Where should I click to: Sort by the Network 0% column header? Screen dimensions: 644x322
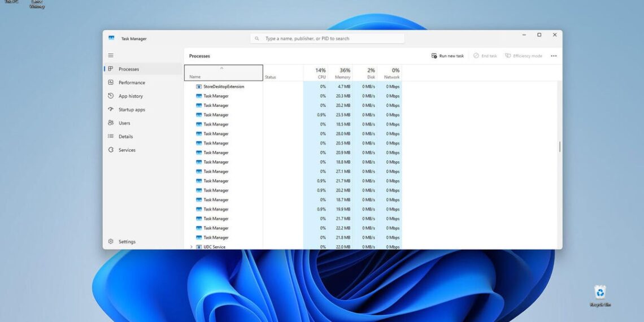[x=389, y=73]
